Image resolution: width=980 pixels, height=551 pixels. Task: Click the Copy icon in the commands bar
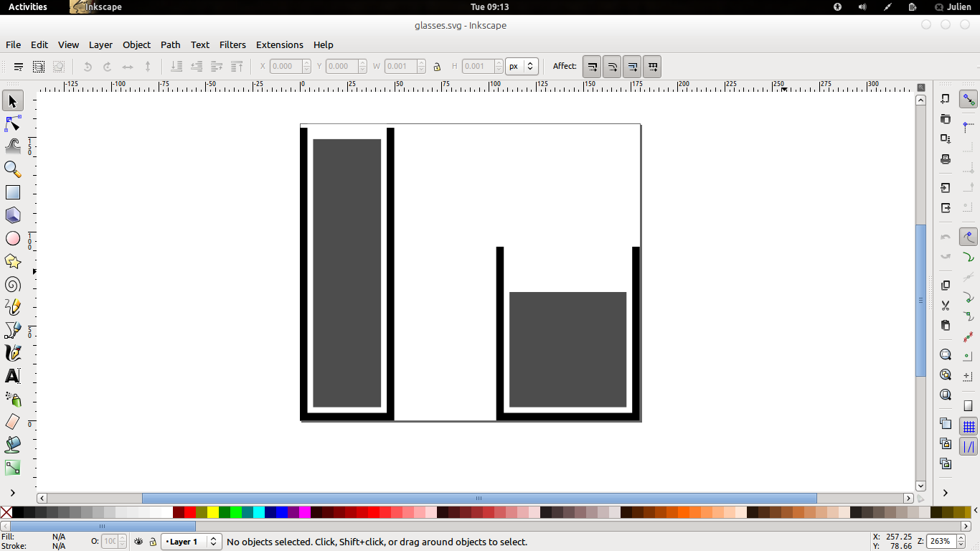pyautogui.click(x=946, y=286)
